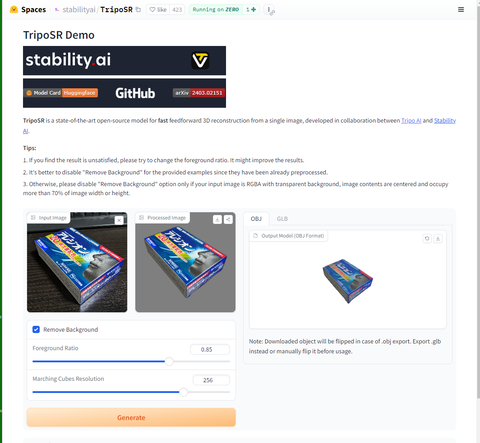
Task: Open the Model Card Huggingface badge
Action: pos(61,93)
